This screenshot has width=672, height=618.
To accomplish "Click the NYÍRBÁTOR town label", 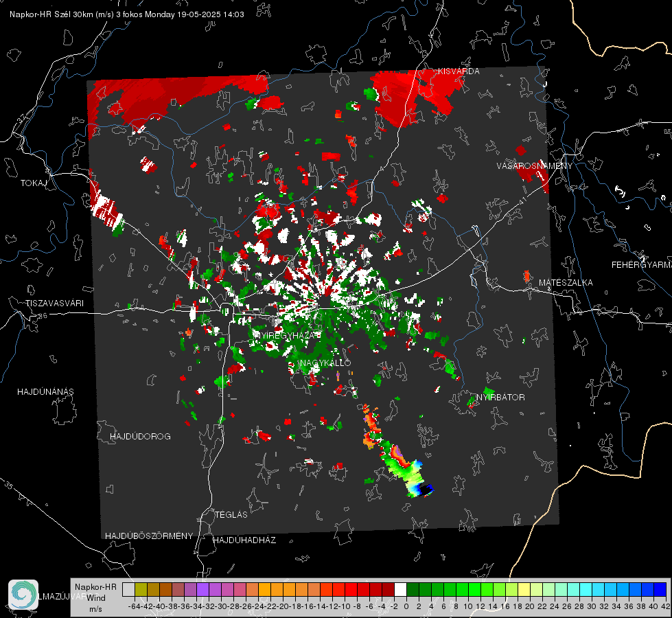I will (500, 397).
